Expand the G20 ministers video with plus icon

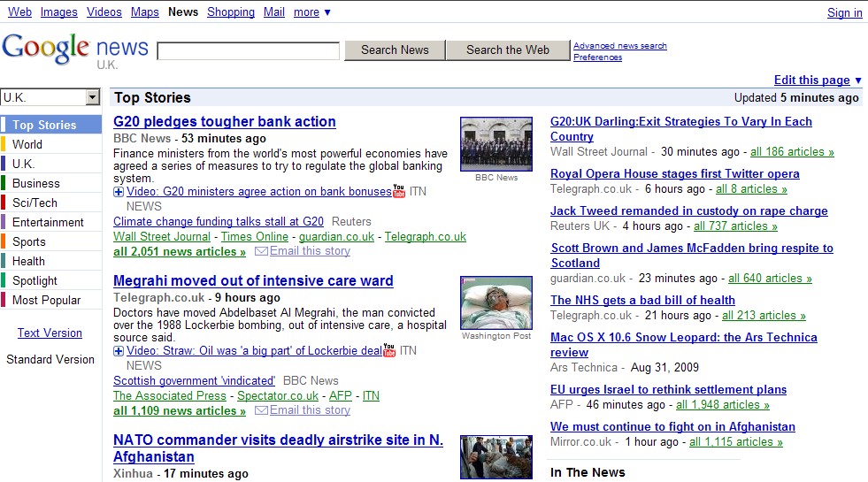pos(119,192)
